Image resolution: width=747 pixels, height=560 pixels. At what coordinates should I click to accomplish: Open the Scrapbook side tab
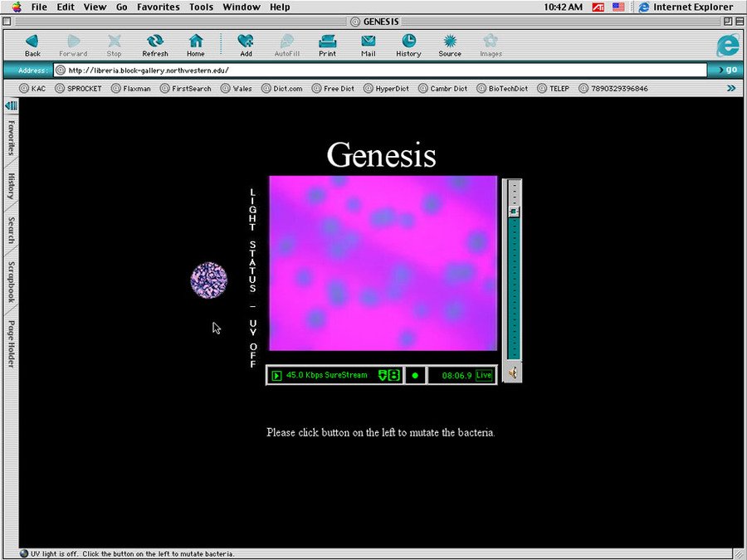pyautogui.click(x=11, y=282)
